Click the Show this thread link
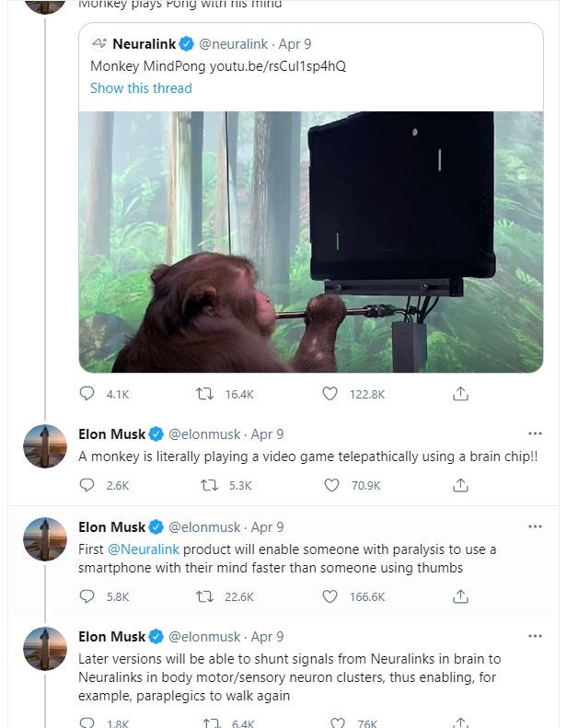567x728 pixels. [141, 88]
